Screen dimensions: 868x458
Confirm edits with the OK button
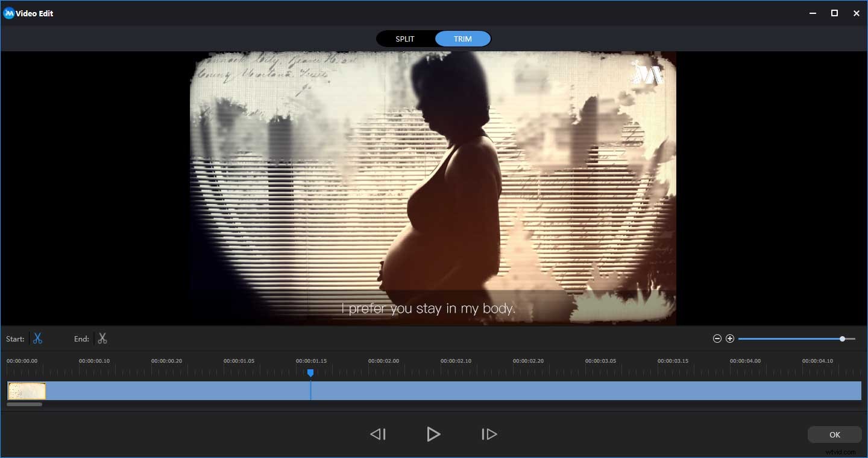834,434
